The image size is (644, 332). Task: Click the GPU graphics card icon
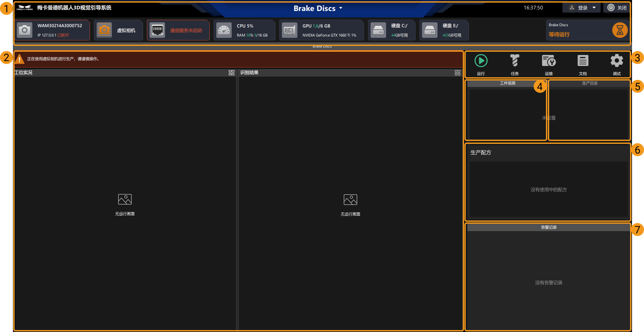point(290,30)
